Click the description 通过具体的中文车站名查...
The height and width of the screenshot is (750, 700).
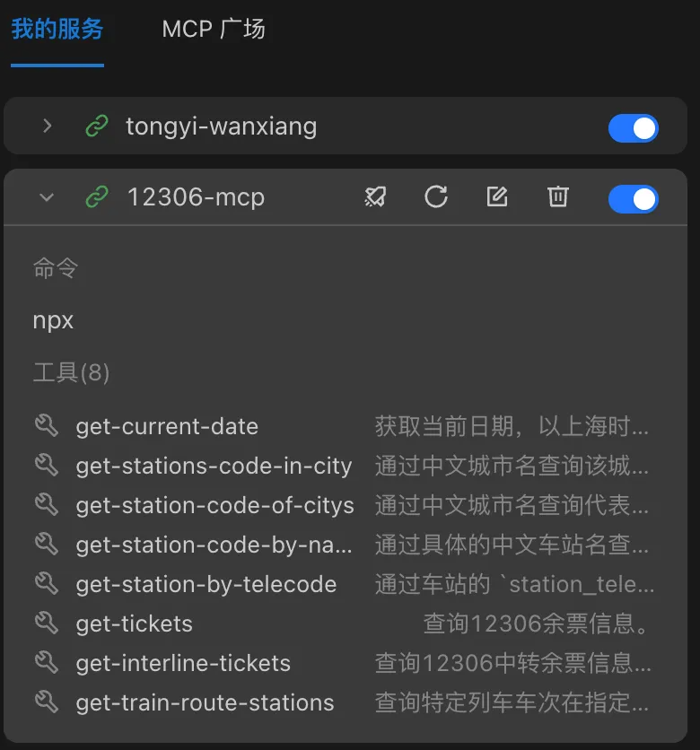(512, 545)
